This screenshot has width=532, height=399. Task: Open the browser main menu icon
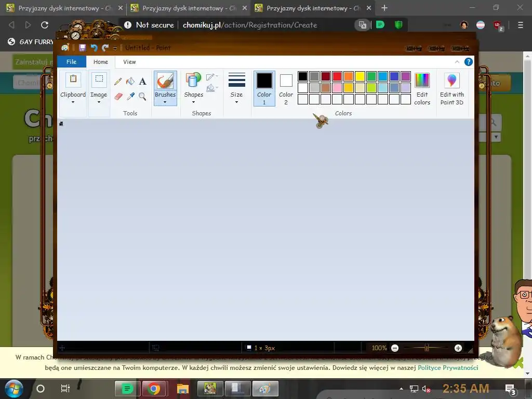coord(520,25)
